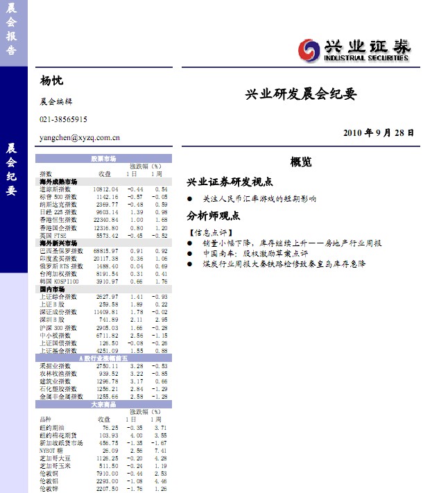Click the 晨会编辑 subtitle
448x493 pixels.
(x=56, y=101)
